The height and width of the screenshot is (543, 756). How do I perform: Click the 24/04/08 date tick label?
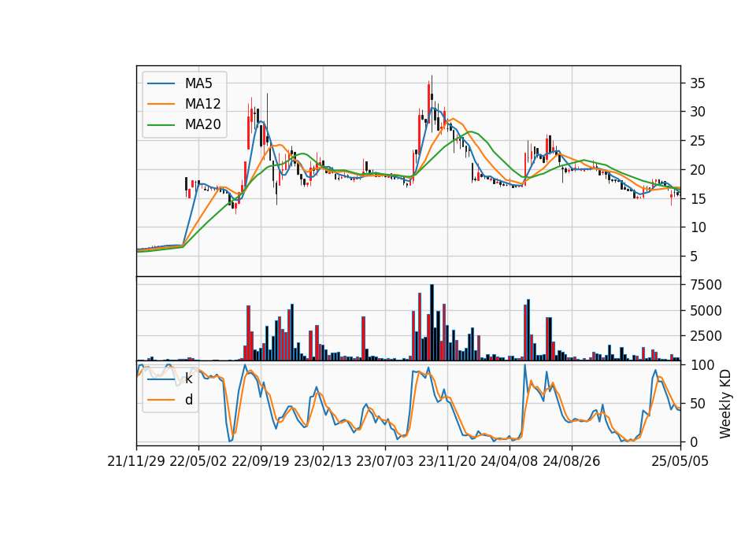tap(510, 461)
